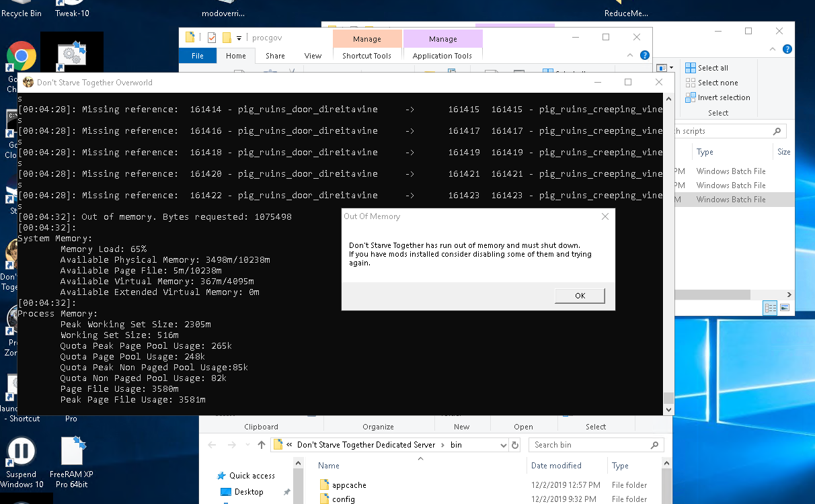This screenshot has height=504, width=815.
Task: Open Quick Access Toolbar customize dropdown
Action: [x=239, y=38]
